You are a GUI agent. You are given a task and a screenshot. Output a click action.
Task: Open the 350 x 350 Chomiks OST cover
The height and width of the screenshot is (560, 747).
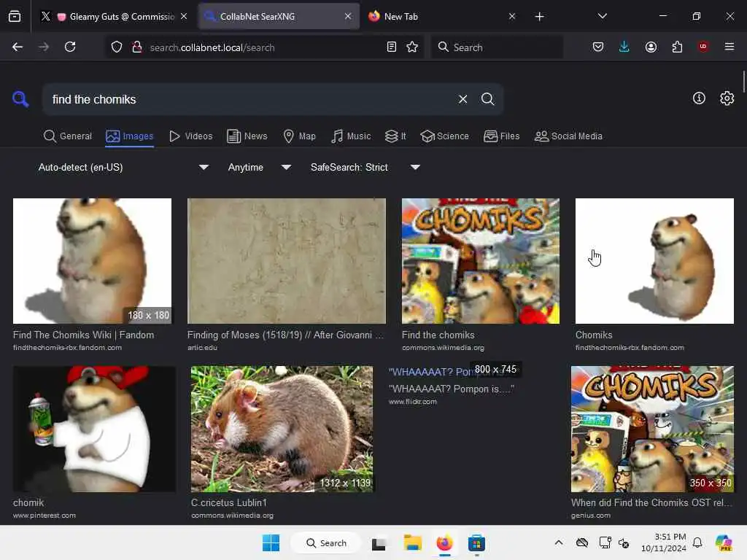click(x=652, y=429)
